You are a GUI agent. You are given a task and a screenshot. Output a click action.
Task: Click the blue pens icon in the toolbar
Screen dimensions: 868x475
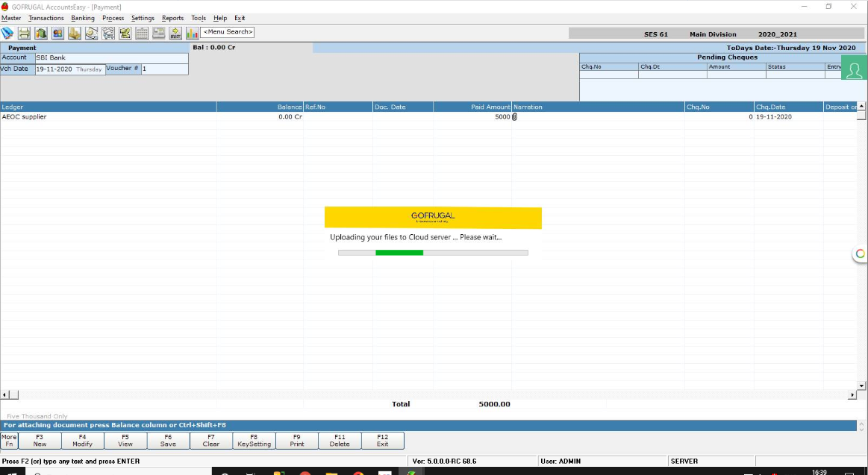click(7, 33)
